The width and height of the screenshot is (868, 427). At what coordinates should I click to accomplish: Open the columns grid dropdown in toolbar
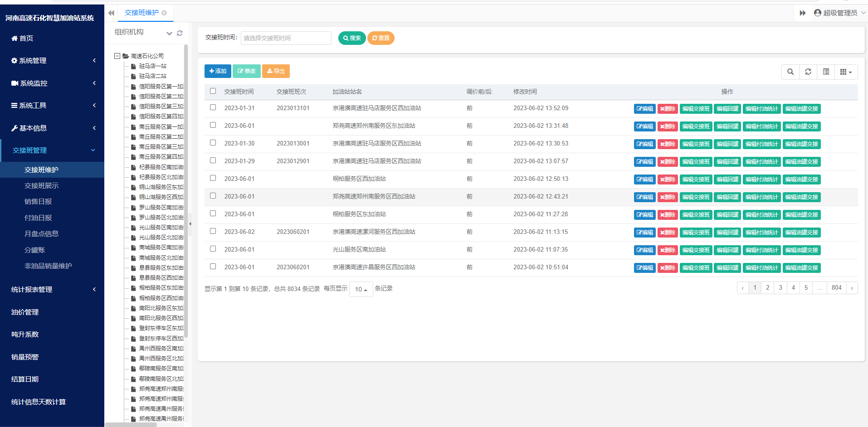846,72
